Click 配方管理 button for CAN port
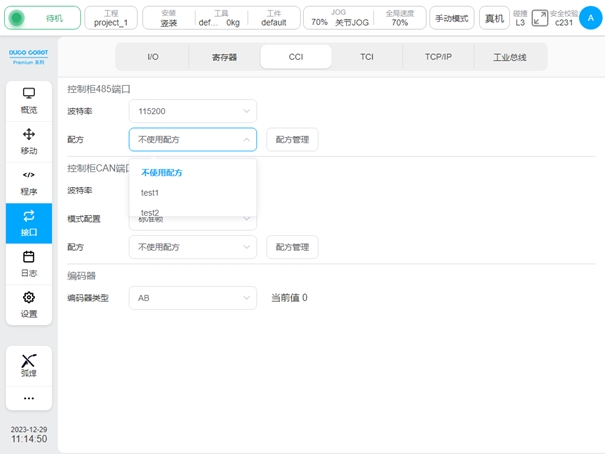Viewport: 605px width, 454px height. coord(292,246)
